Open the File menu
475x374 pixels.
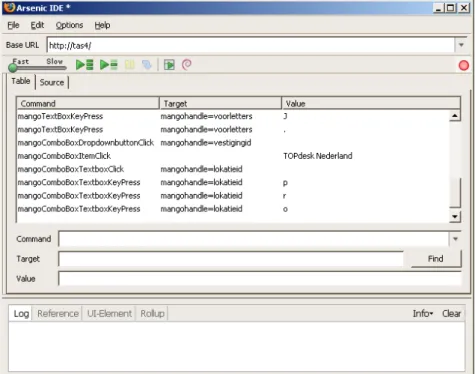pyautogui.click(x=13, y=25)
